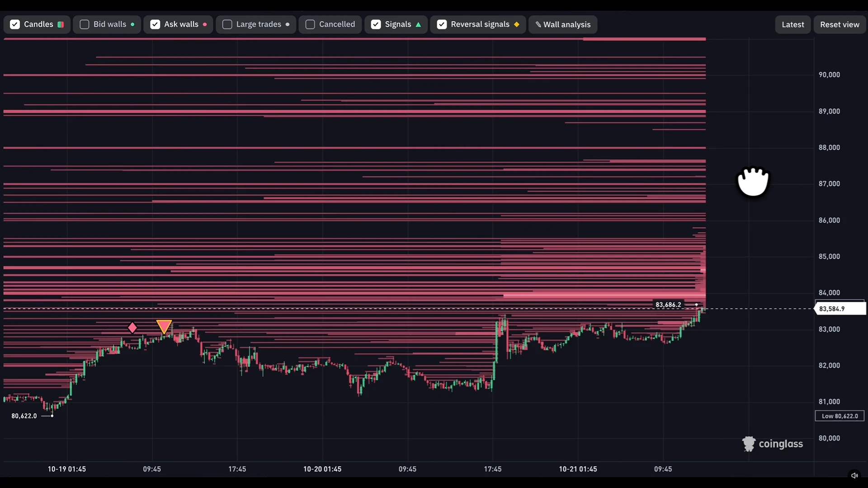Image resolution: width=868 pixels, height=488 pixels.
Task: Click the 10-20 01:45 time axis label
Action: pyautogui.click(x=322, y=469)
